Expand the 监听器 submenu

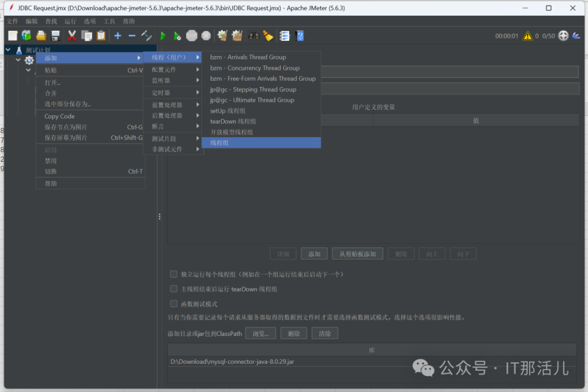173,80
